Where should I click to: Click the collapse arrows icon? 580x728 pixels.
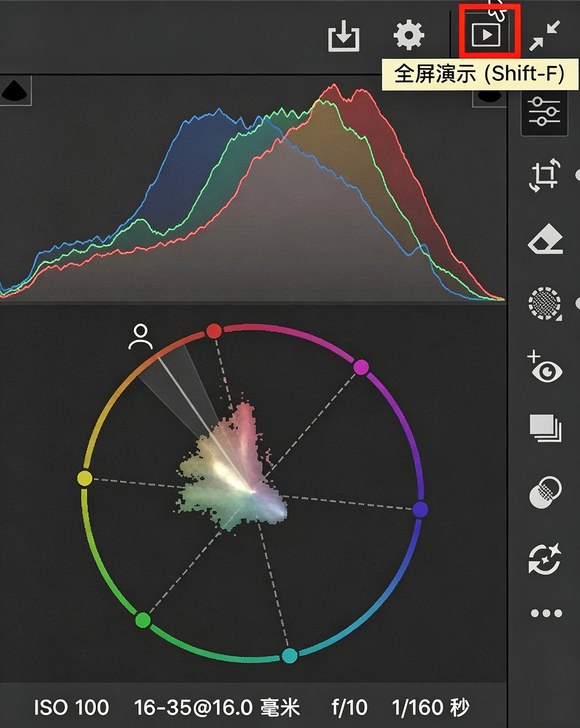point(545,35)
